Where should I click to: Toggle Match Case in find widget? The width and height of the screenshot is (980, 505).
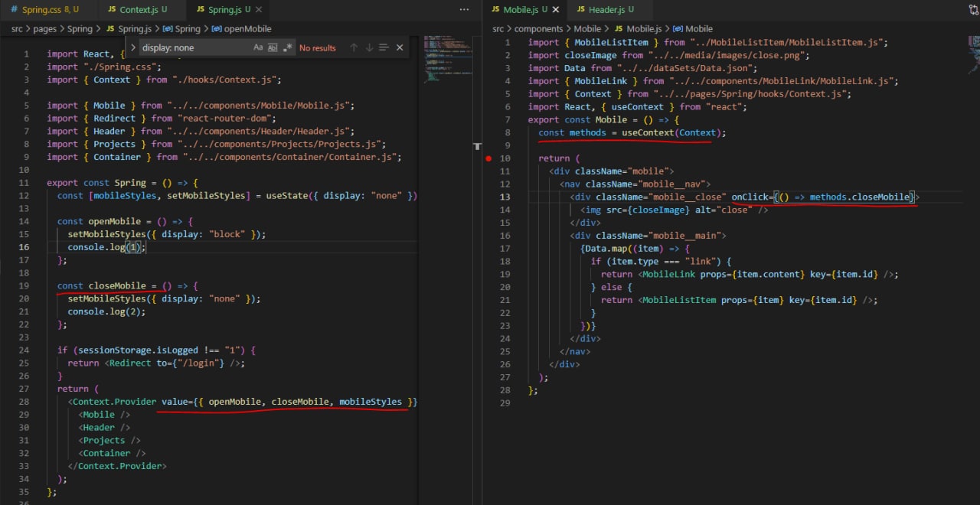258,47
